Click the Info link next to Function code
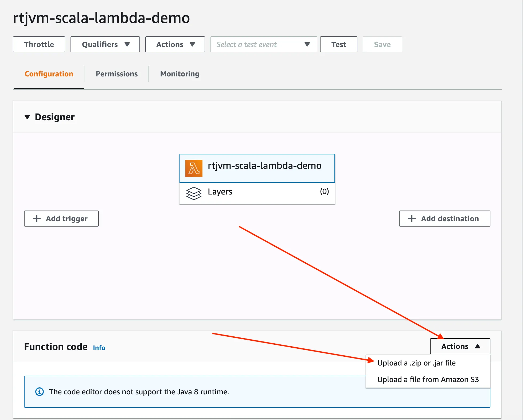Screen dimensions: 523x420 [99, 348]
